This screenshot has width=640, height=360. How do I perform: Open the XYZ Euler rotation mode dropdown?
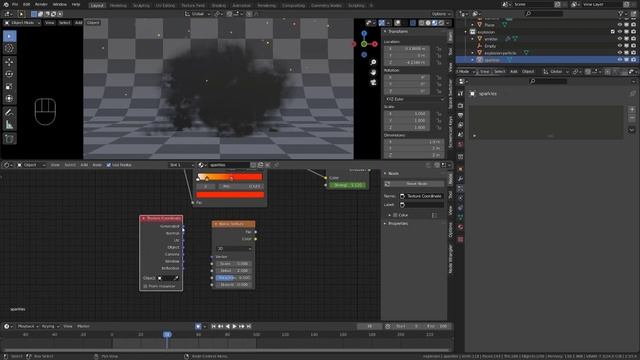pos(414,99)
